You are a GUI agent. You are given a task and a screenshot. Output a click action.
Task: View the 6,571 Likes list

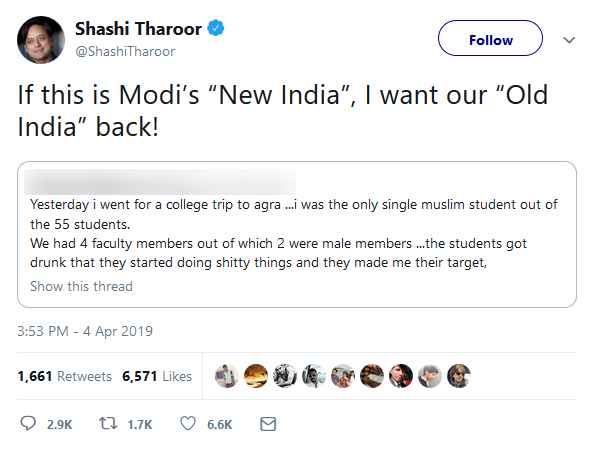point(157,376)
